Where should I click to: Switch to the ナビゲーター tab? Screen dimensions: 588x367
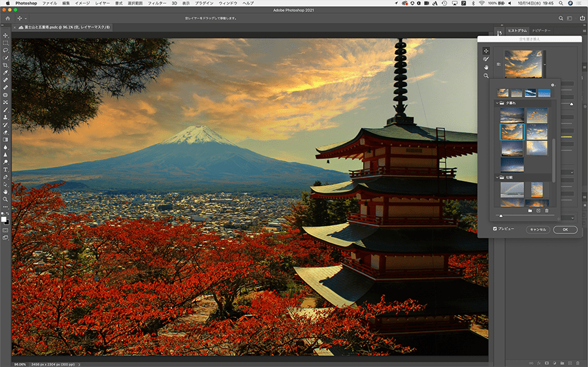tap(541, 31)
